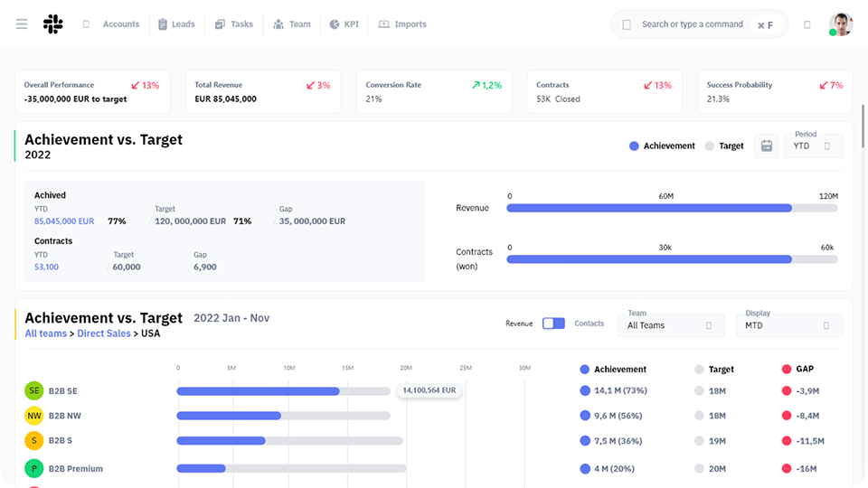The image size is (868, 488).
Task: Click the S team badge
Action: (x=33, y=440)
